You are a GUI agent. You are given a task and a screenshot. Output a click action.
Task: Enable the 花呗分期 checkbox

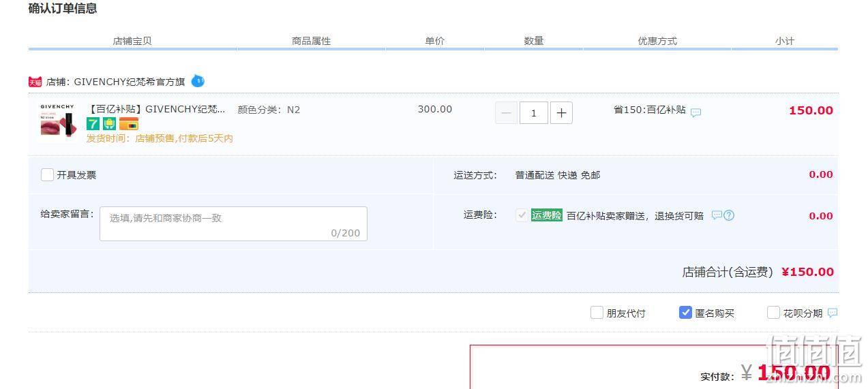773,313
